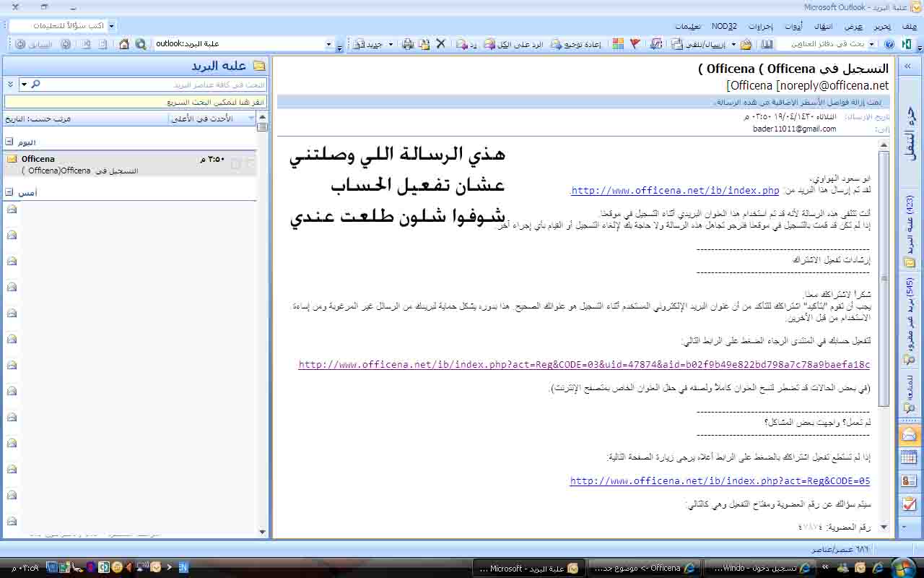The image size is (924, 578).
Task: Open the انتقال menu
Action: pos(824,26)
